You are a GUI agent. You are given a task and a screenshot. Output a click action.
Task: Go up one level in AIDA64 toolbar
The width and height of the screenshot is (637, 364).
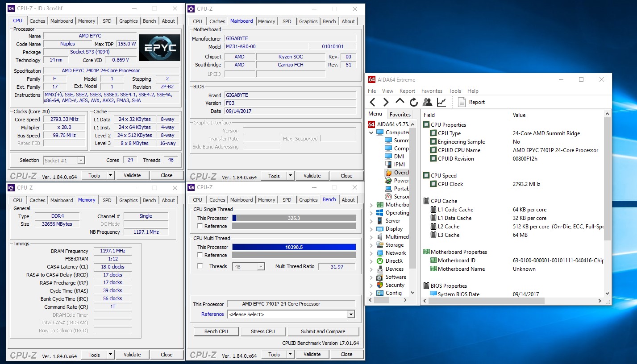click(x=400, y=101)
